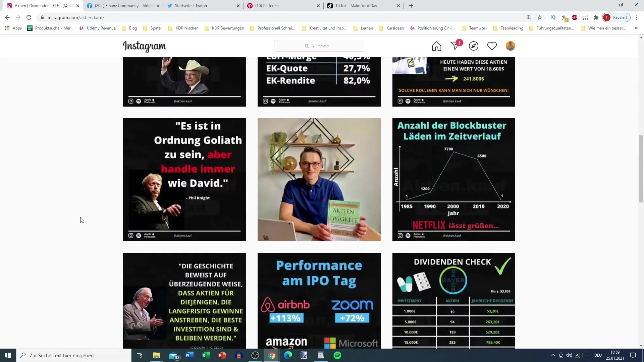Open the Phil Knight quote post
Image resolution: width=644 pixels, height=362 pixels.
click(184, 180)
